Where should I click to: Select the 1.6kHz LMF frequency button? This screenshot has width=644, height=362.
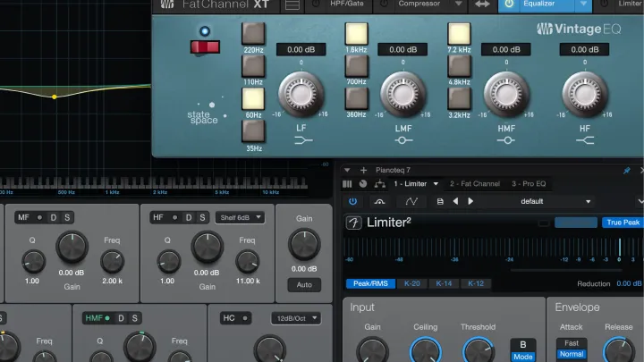(x=356, y=33)
